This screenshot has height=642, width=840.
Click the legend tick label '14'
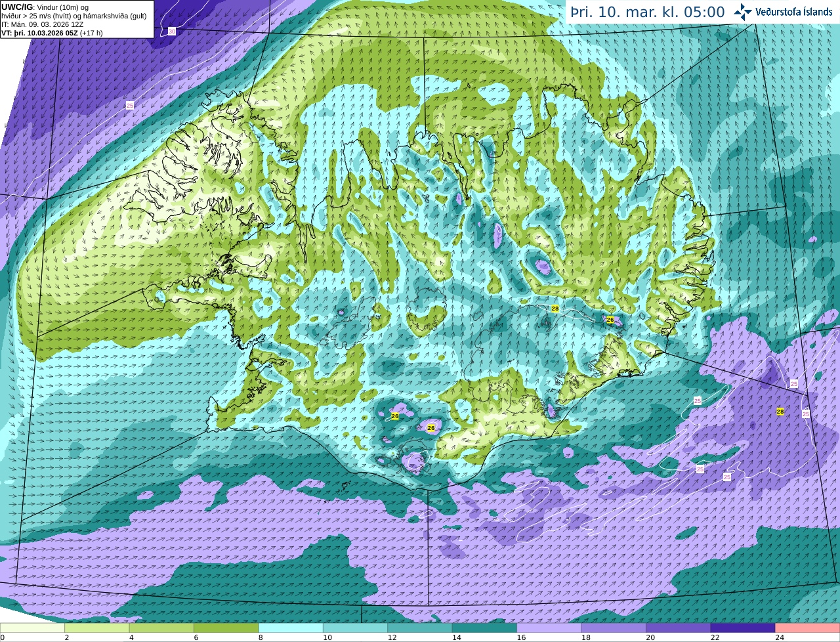[457, 637]
